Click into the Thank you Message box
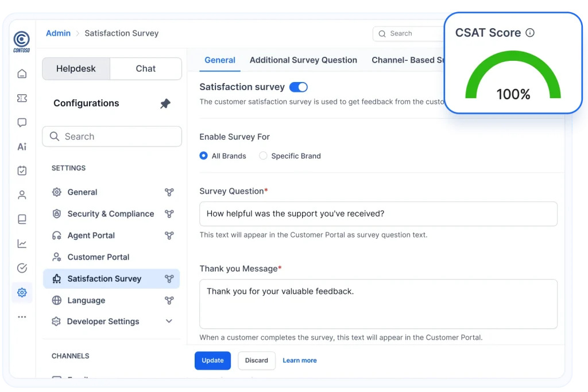Image resolution: width=588 pixels, height=392 pixels. (x=378, y=304)
